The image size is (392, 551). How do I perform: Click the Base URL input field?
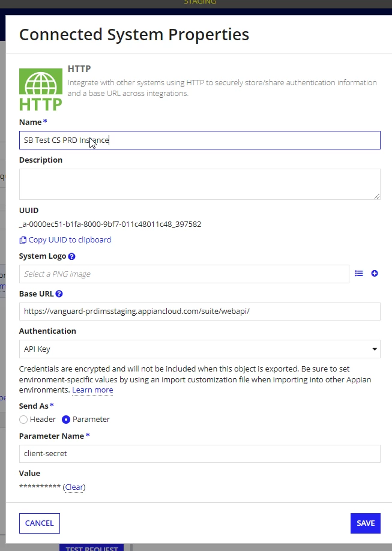(200, 312)
